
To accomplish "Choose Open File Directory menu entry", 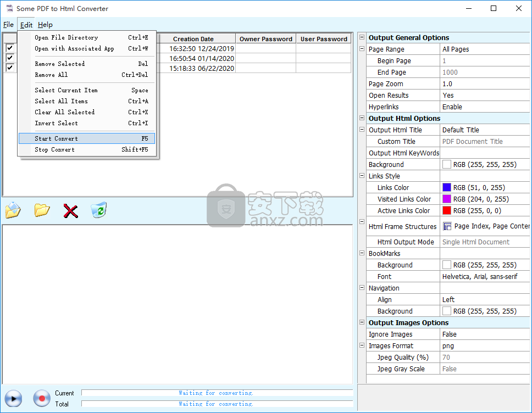I will 87,37.
